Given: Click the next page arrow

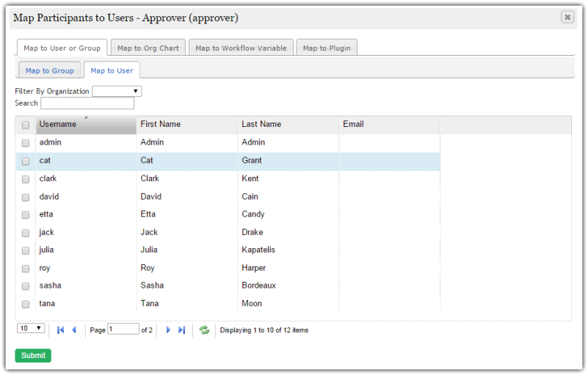Looking at the screenshot, I should (x=168, y=330).
